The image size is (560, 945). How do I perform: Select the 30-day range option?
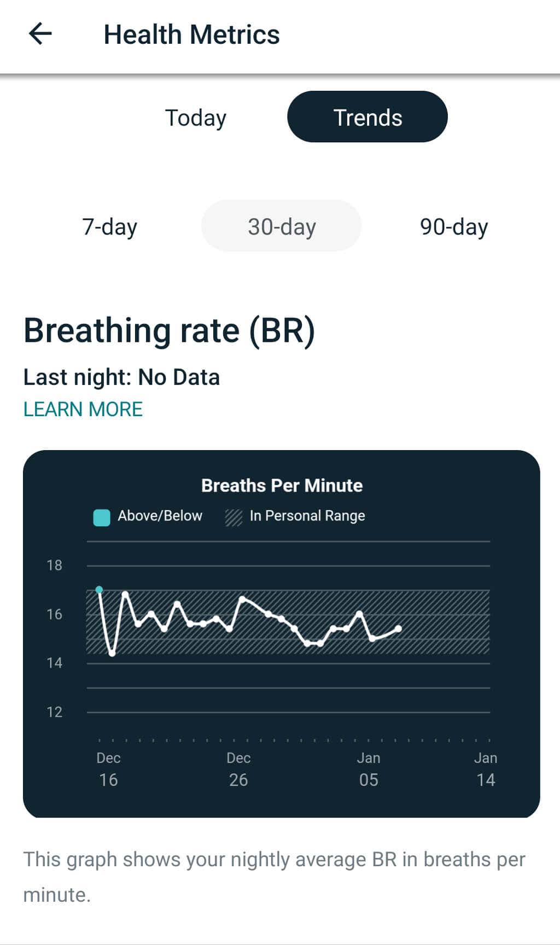282,226
